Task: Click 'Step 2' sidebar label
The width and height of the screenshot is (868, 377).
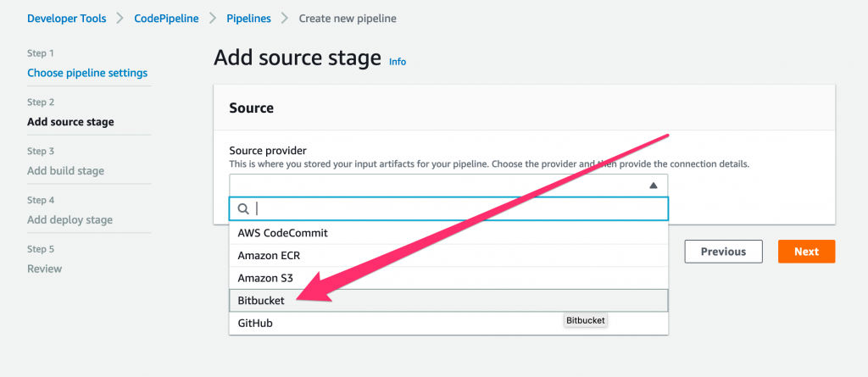Action: (x=41, y=103)
